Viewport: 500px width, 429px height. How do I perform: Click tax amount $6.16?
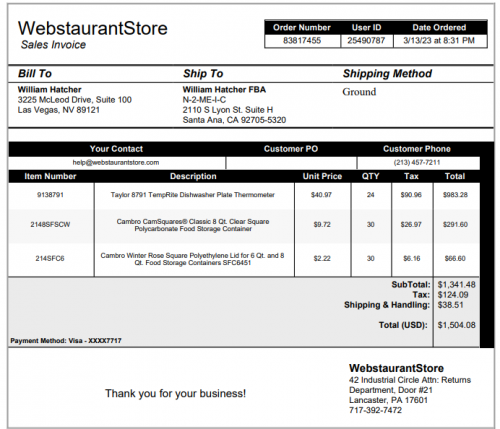412,259
